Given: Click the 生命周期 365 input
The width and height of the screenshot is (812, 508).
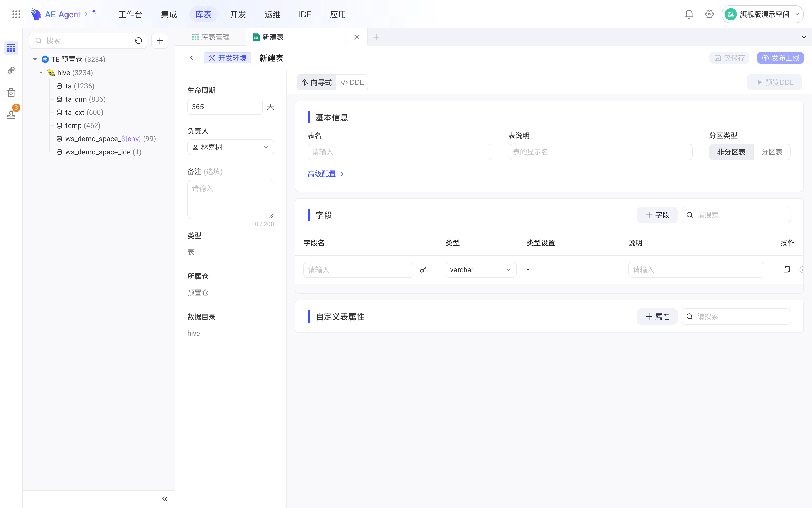Looking at the screenshot, I should (225, 106).
